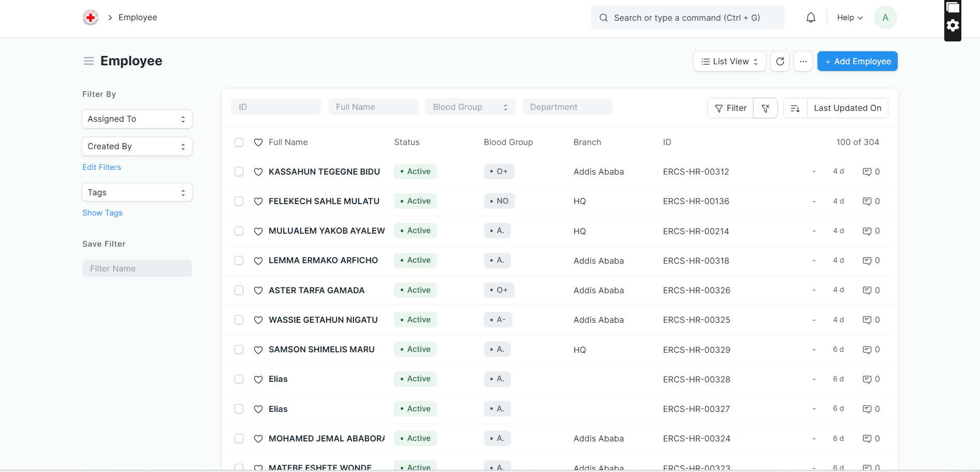The width and height of the screenshot is (980, 472).
Task: Click the Red Cross home logo
Action: [91, 18]
